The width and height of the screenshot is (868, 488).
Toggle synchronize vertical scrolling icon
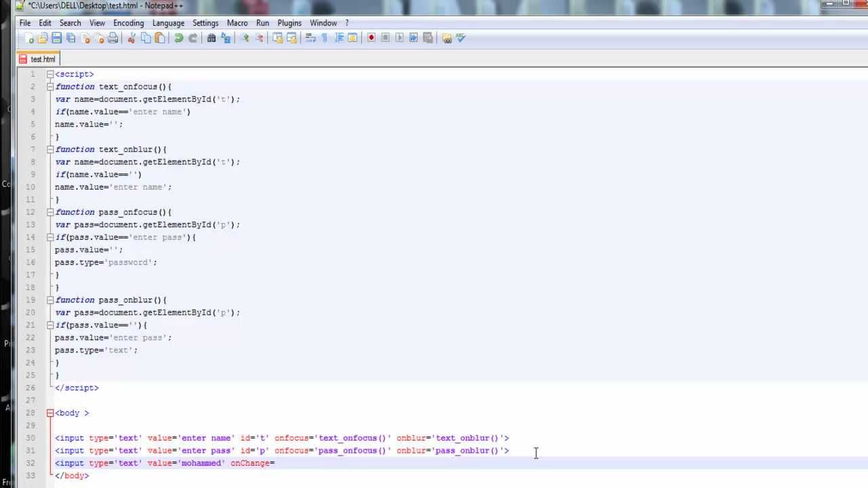pyautogui.click(x=277, y=38)
